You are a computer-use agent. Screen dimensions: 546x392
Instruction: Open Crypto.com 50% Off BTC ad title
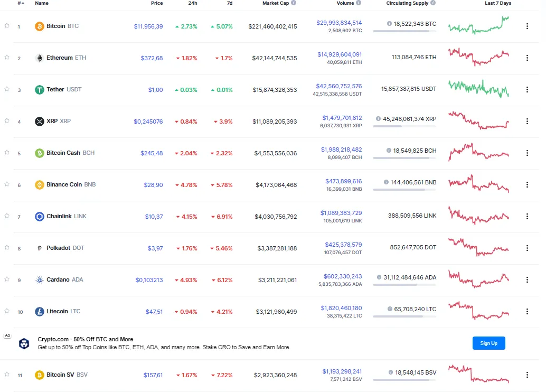click(86, 339)
